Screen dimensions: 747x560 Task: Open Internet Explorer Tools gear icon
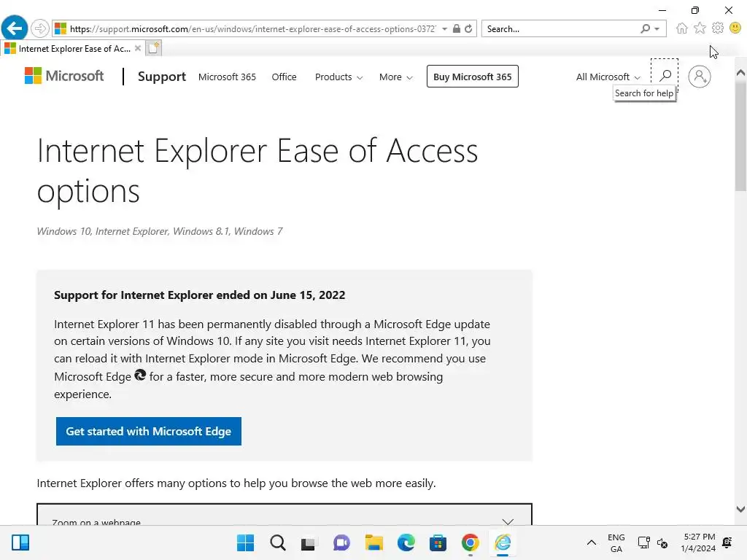point(718,28)
